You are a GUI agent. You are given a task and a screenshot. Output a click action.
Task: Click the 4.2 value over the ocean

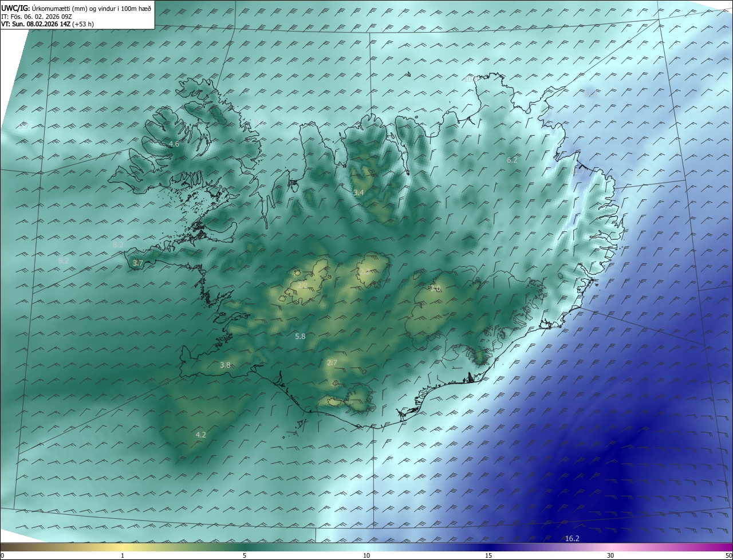tap(201, 435)
